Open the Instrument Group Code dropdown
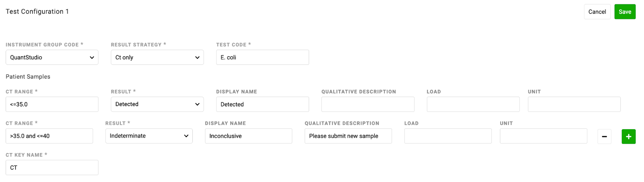The width and height of the screenshot is (644, 182). click(52, 58)
